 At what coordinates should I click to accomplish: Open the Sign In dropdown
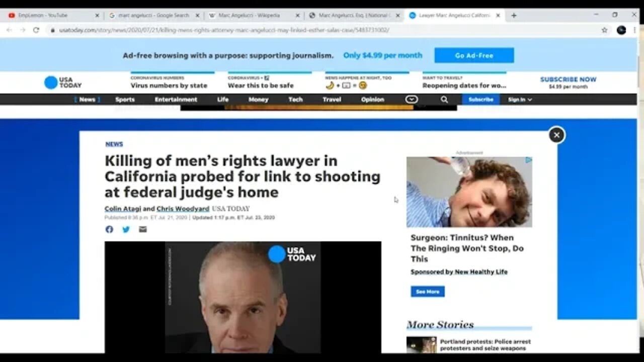tap(520, 100)
